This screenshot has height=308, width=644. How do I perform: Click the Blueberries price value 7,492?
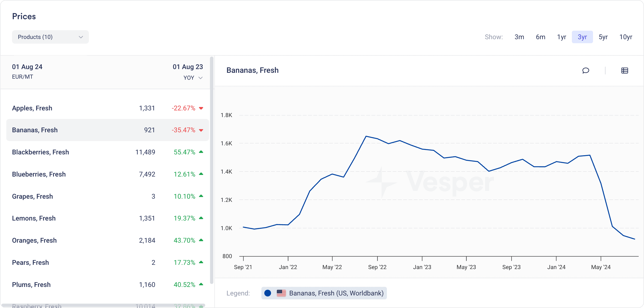coord(147,174)
